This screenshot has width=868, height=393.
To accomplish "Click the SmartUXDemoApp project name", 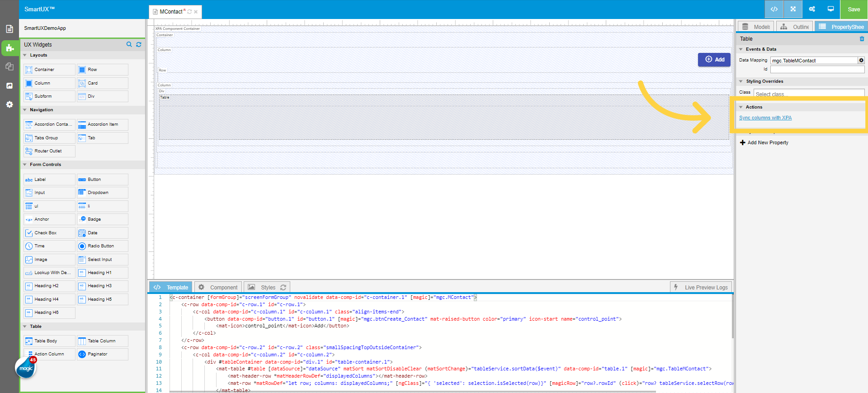I will point(45,28).
